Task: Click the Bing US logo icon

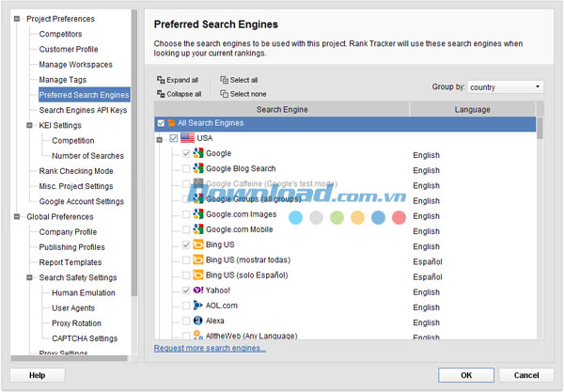Action: [198, 244]
